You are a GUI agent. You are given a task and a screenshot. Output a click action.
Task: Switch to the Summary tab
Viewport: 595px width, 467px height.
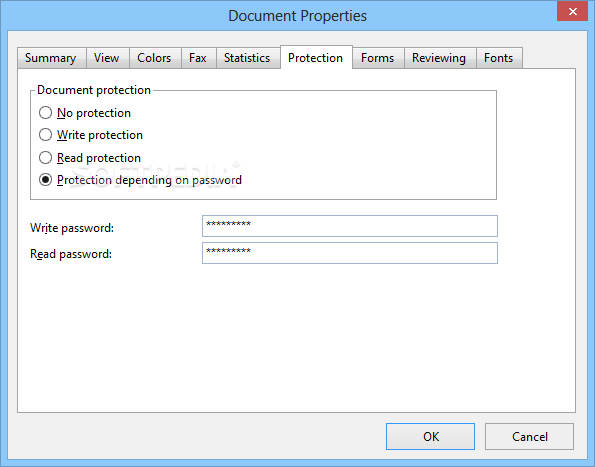pyautogui.click(x=51, y=58)
